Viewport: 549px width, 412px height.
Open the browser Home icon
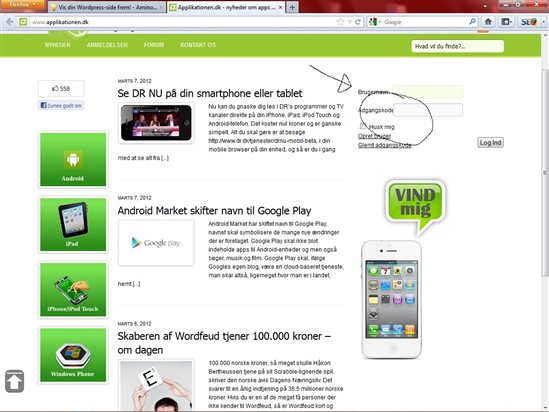[488, 22]
